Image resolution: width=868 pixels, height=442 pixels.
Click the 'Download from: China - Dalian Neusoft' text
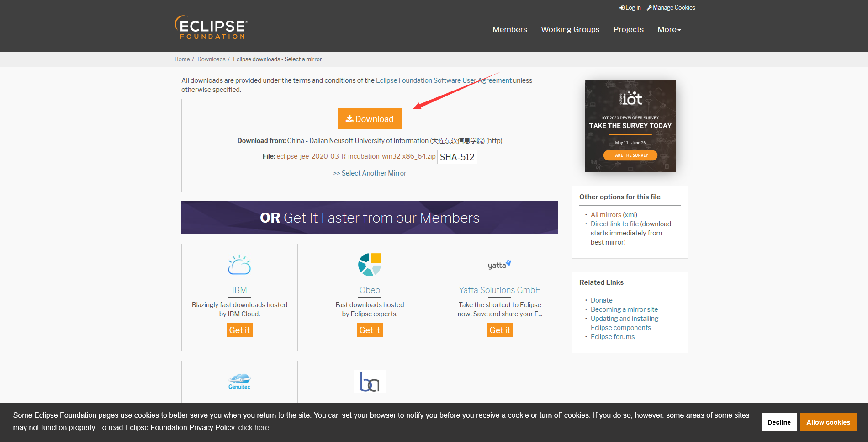point(370,141)
